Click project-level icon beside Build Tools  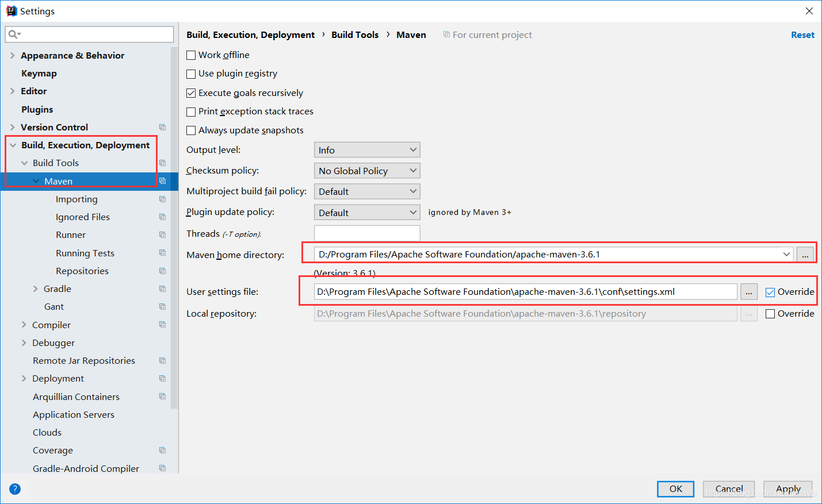click(x=163, y=163)
